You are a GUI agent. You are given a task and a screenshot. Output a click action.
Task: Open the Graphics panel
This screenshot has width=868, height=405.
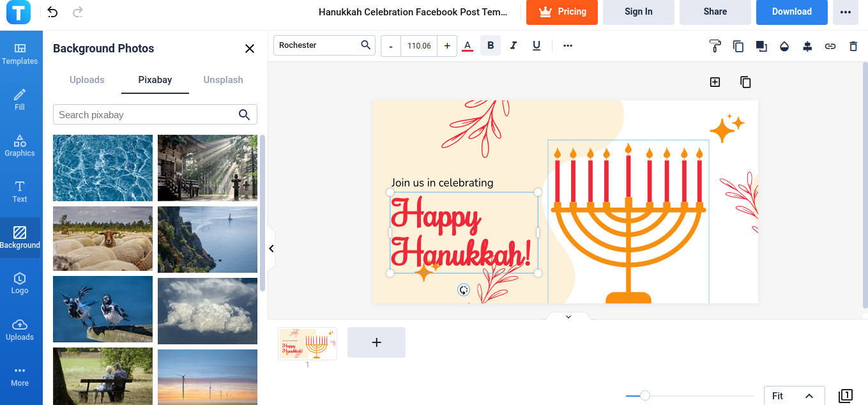[x=20, y=145]
